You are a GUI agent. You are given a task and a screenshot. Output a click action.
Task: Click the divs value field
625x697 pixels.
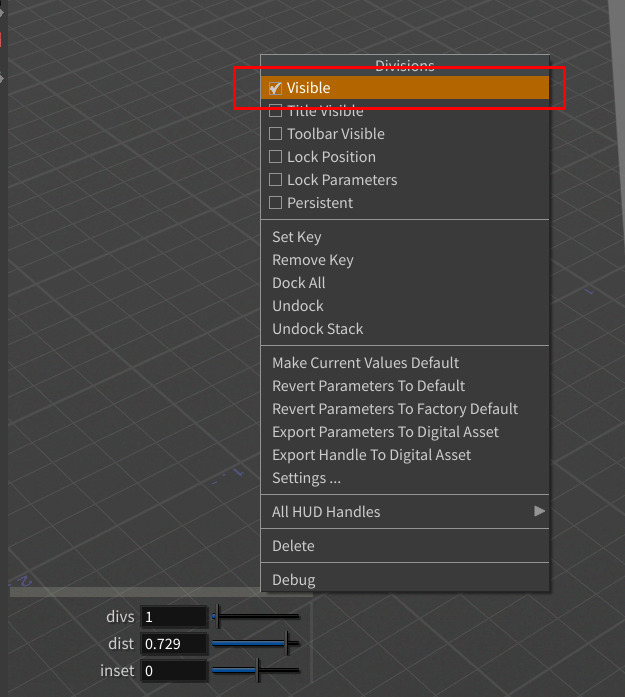point(174,617)
